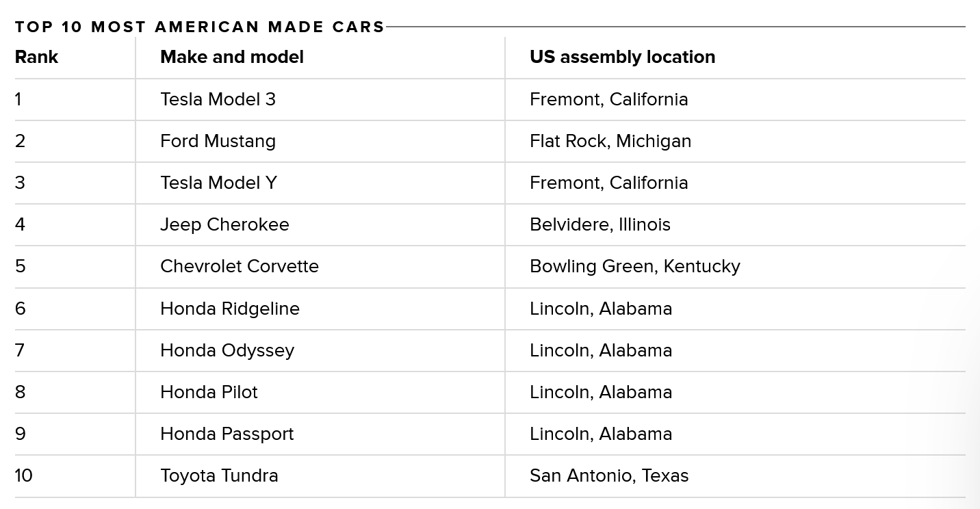This screenshot has width=980, height=509.
Task: Select the San Antonio, Texas cell
Action: [609, 475]
